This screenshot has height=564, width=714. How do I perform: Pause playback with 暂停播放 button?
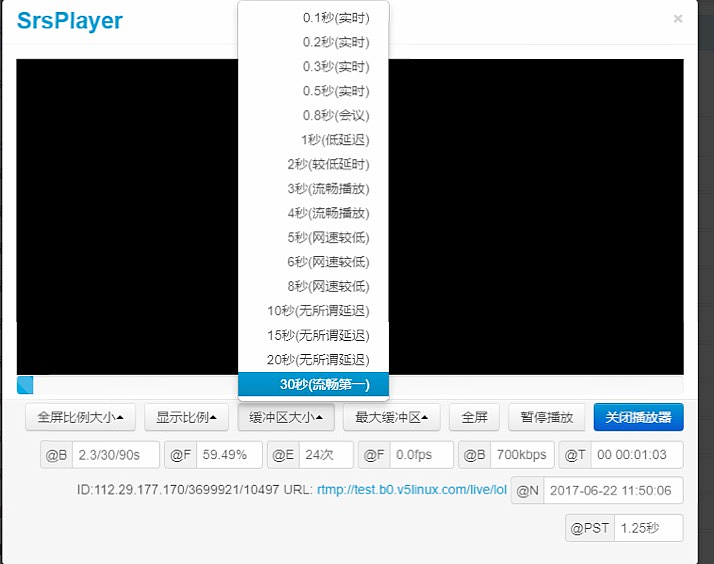(547, 417)
